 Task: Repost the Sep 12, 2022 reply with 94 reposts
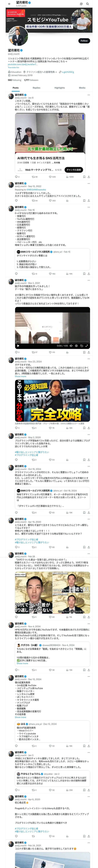pyautogui.click(x=34, y=201)
